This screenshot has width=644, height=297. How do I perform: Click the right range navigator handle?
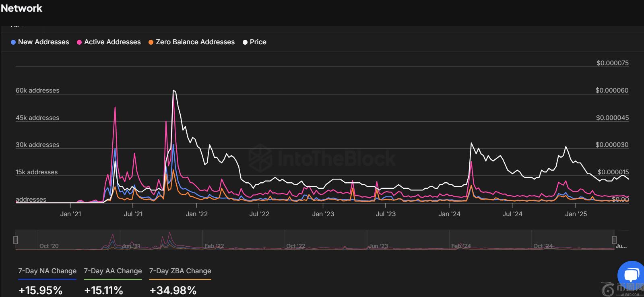614,240
